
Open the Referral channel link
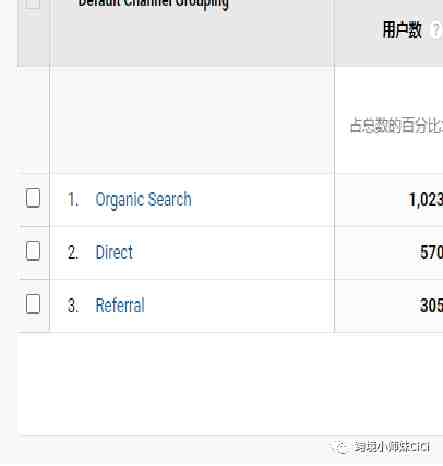[120, 305]
